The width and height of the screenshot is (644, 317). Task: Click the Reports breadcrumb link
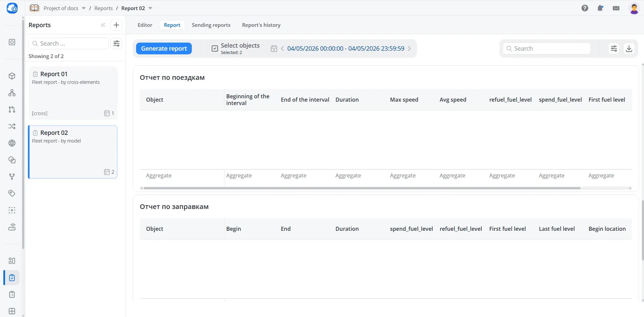tap(103, 8)
